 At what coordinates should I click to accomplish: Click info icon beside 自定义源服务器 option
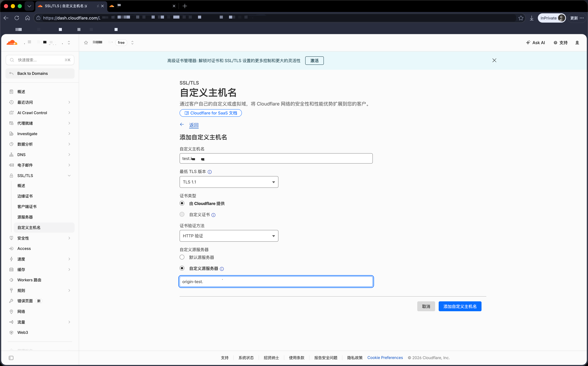(222, 269)
